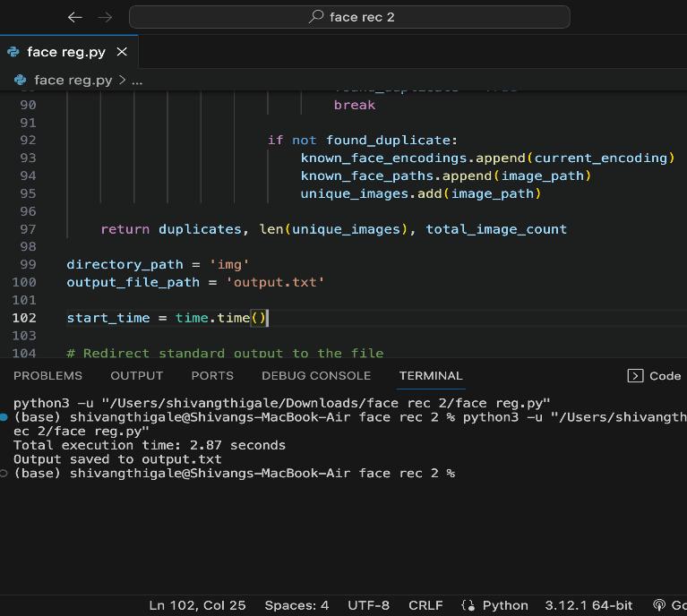Viewport: 687px width, 616px height.
Task: Click 'unique_images.add' on line 95
Action: 371,193
